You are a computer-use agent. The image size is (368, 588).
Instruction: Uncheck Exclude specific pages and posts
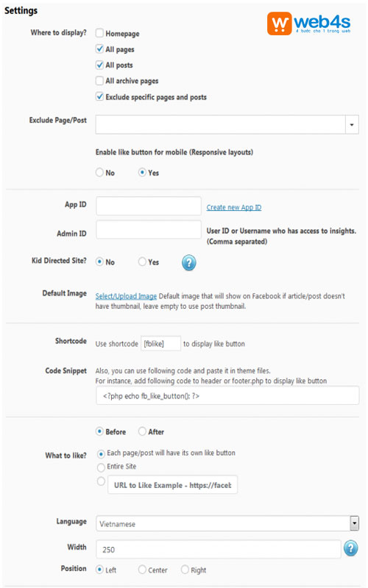(99, 96)
